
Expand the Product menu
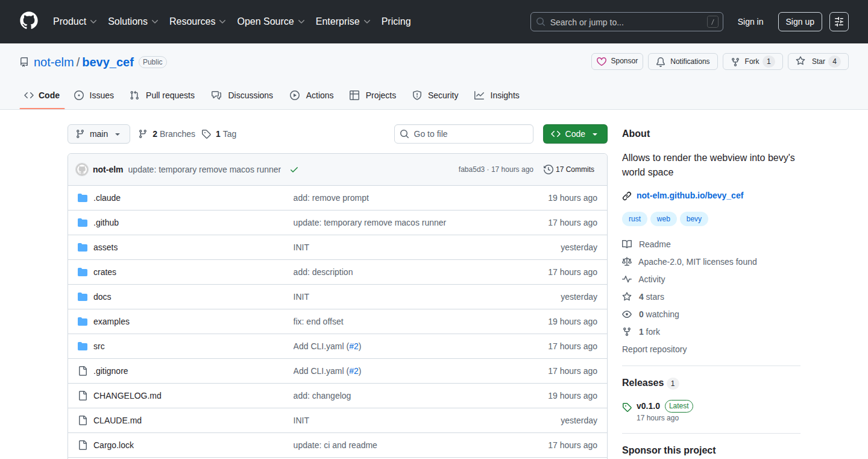point(75,21)
